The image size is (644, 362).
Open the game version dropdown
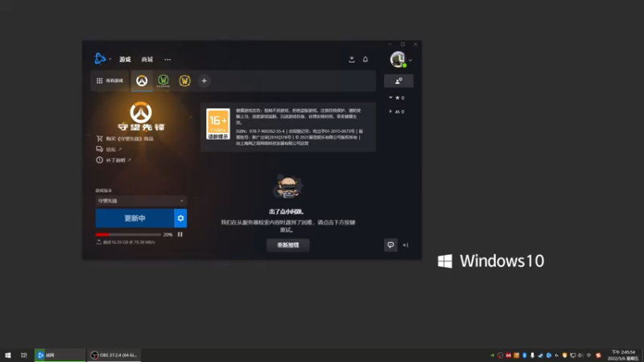coord(141,200)
